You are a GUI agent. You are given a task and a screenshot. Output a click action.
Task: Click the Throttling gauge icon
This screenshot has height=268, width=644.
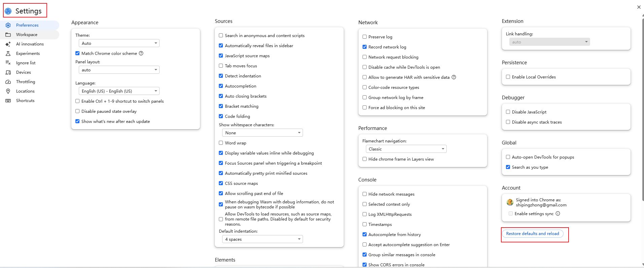[x=8, y=82]
